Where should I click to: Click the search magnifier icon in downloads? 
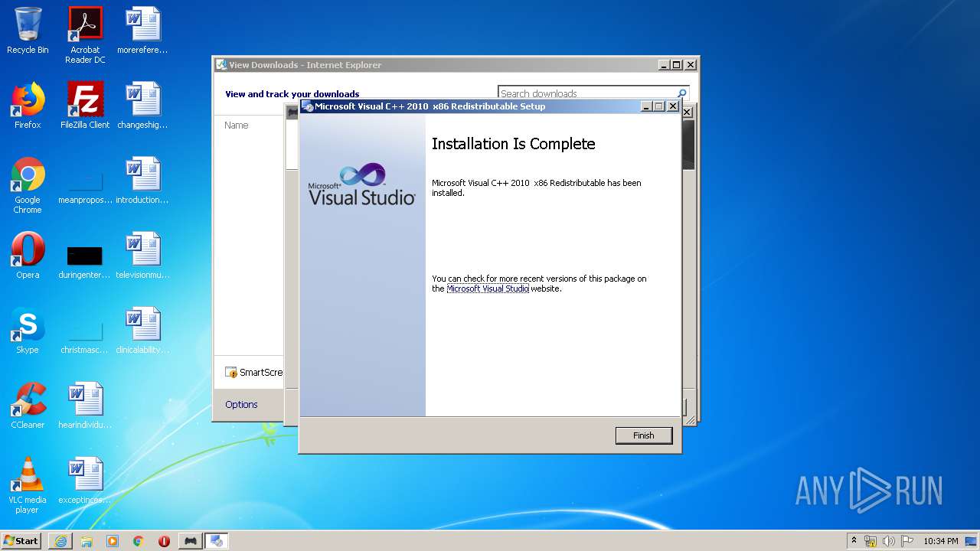(x=681, y=93)
